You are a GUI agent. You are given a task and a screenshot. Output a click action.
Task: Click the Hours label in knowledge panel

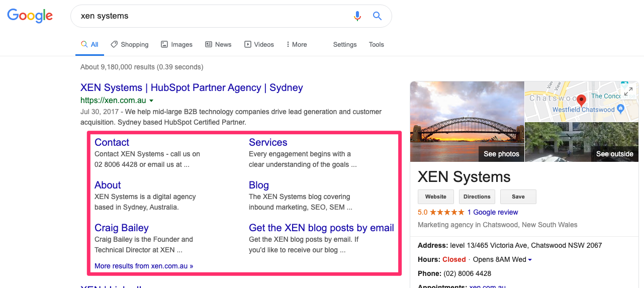[429, 260]
